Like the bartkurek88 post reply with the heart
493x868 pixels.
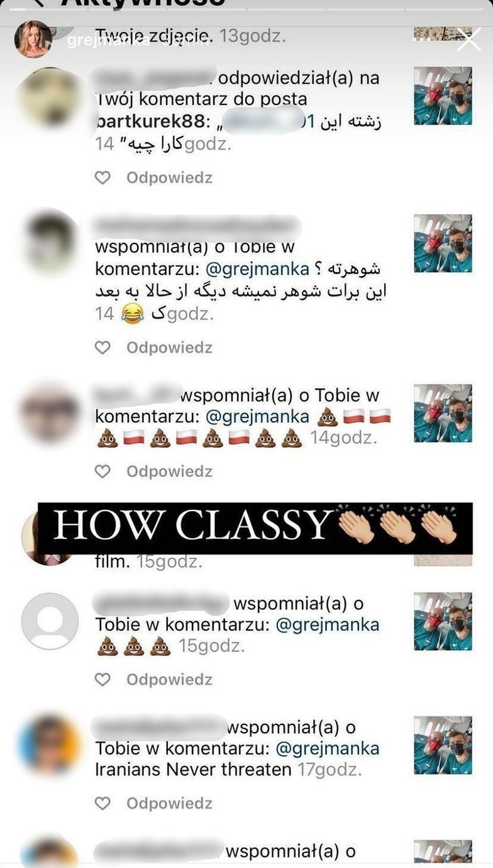(102, 178)
